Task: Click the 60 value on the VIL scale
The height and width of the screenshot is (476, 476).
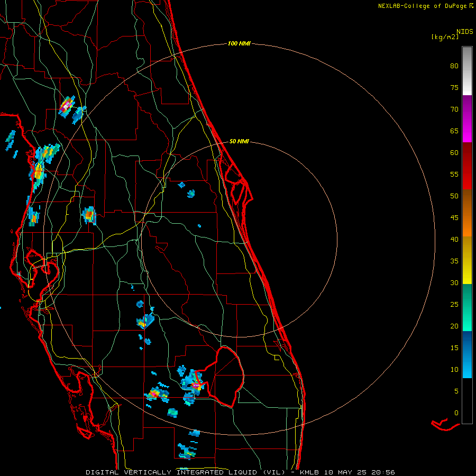Action: coord(454,153)
